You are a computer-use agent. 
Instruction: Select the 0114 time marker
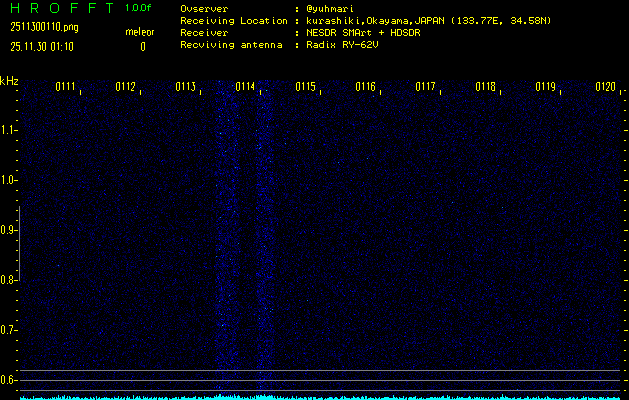point(246,87)
